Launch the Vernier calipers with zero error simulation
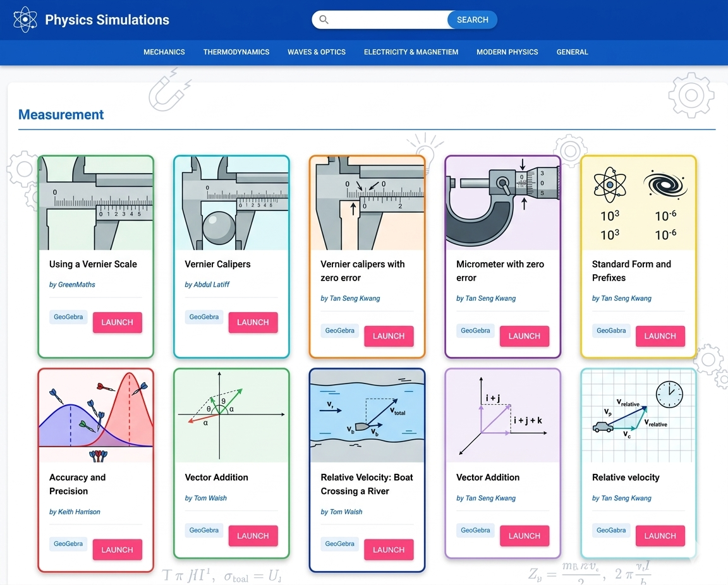This screenshot has height=585, width=728. tap(389, 336)
